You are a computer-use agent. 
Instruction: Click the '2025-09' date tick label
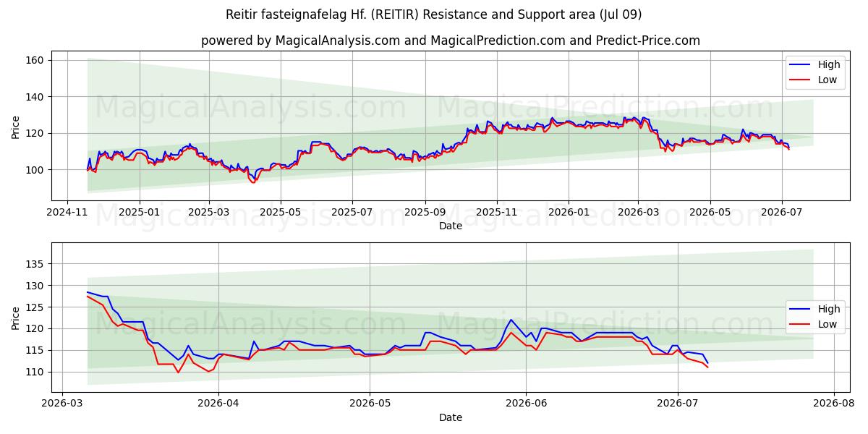coord(425,213)
